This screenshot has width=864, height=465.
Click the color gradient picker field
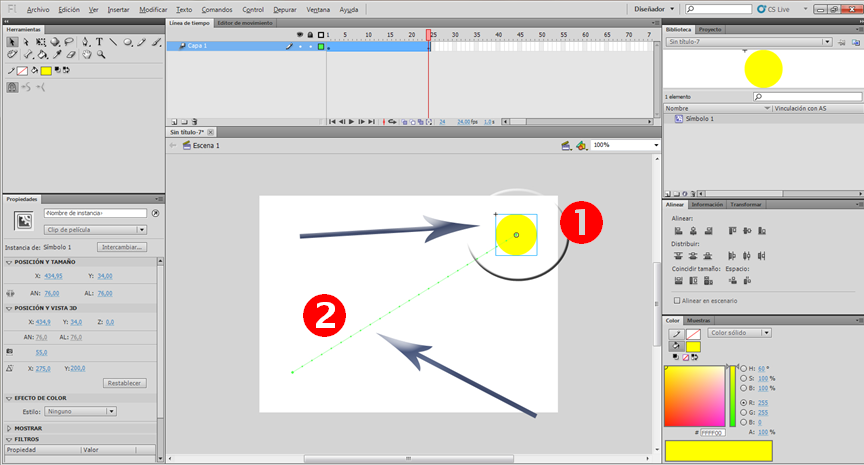[695, 396]
